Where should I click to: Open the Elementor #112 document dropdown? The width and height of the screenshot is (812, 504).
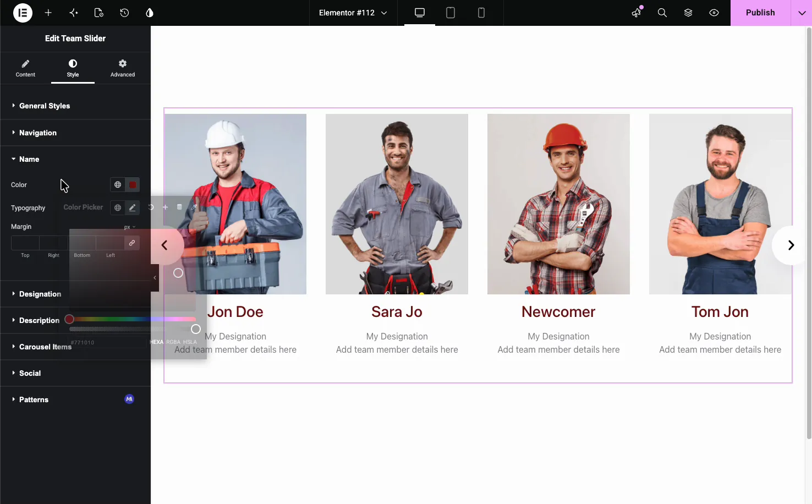[x=353, y=13]
